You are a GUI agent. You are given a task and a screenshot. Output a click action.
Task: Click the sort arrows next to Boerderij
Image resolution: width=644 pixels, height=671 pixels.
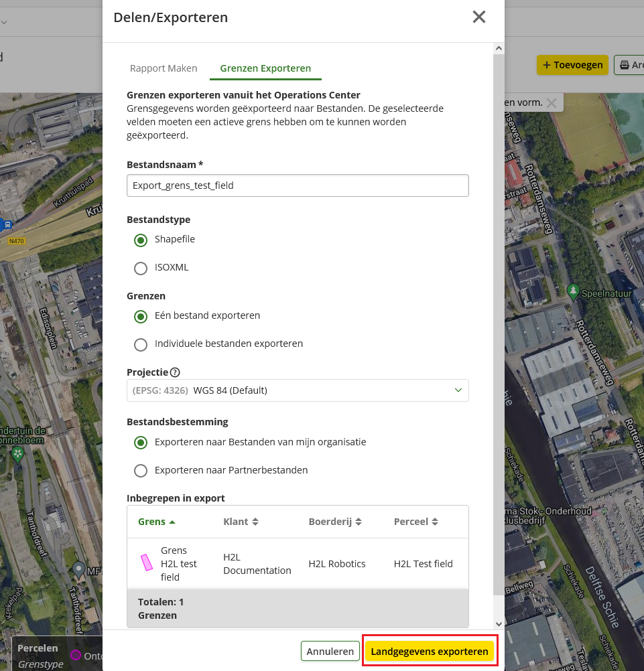[x=359, y=522]
